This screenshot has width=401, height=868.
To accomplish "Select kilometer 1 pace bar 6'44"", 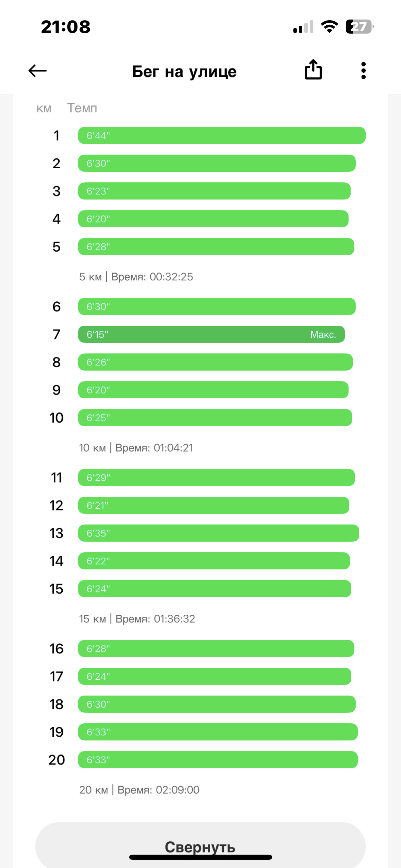I will 222,135.
